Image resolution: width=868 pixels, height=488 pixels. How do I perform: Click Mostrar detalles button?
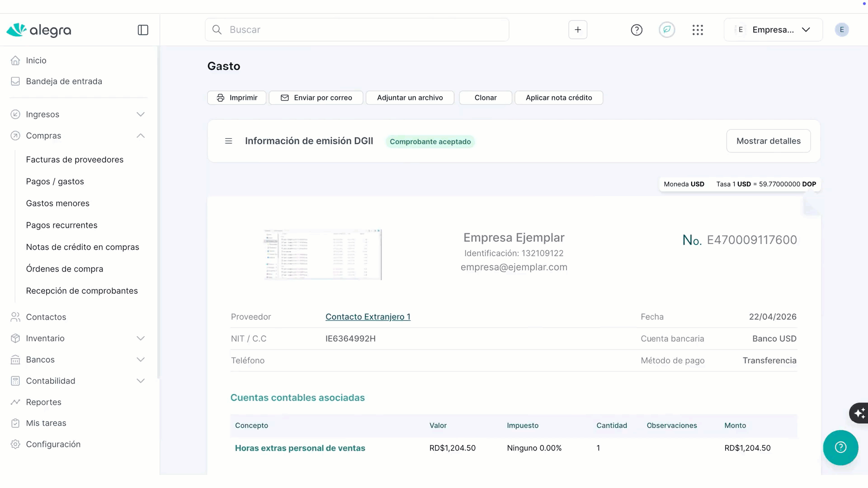click(768, 141)
